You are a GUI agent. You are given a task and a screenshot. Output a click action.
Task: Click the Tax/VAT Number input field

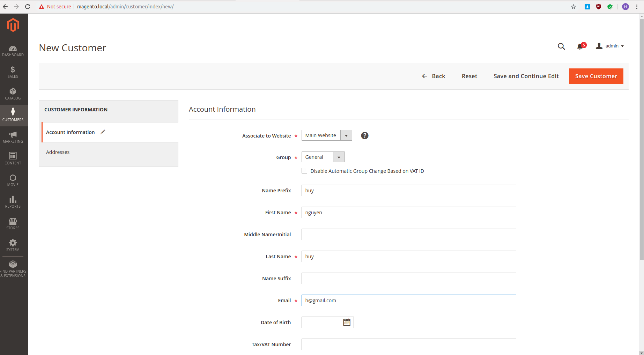pos(408,344)
